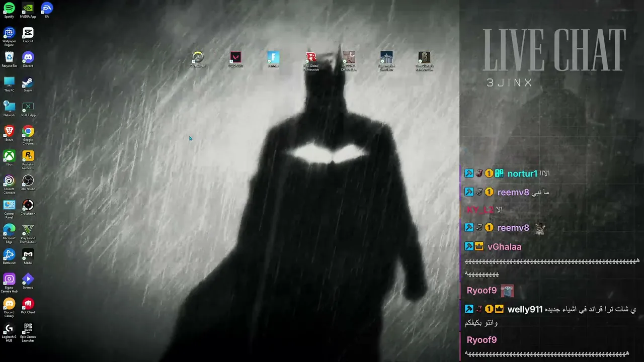Click the Tom Clancy's Rainbow Six shortcut
This screenshot has height=362, width=644.
pos(424,61)
